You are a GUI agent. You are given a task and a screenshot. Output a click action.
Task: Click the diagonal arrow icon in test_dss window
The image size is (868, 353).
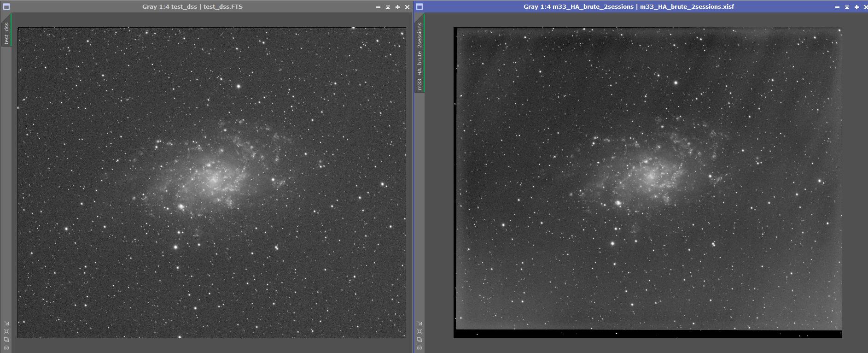(6, 324)
